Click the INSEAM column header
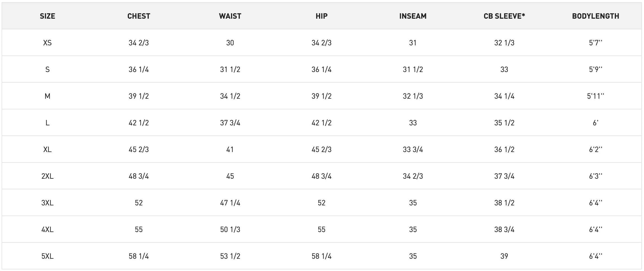Viewport: 644px width, 271px height. coord(413,16)
